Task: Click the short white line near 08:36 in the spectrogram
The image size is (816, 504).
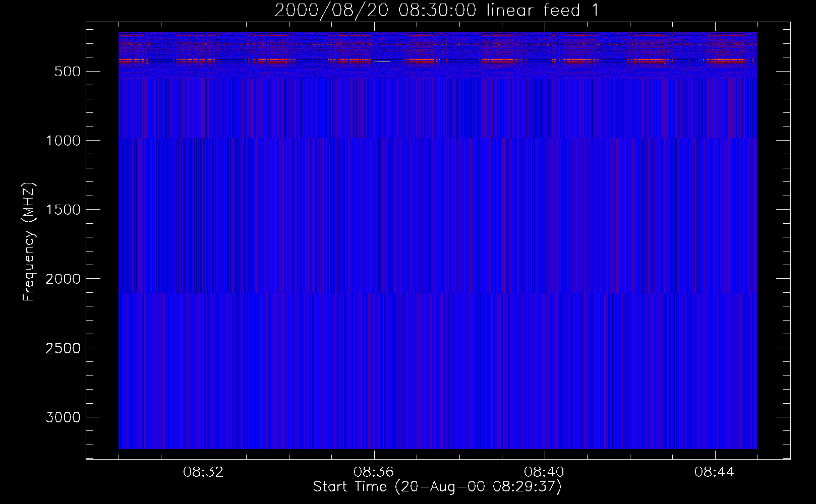Action: (382, 61)
